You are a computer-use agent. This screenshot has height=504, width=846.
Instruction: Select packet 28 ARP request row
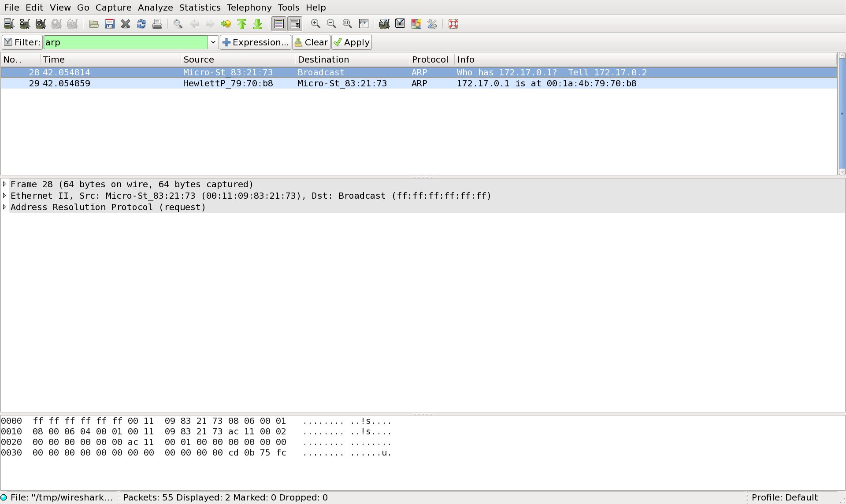click(x=419, y=72)
